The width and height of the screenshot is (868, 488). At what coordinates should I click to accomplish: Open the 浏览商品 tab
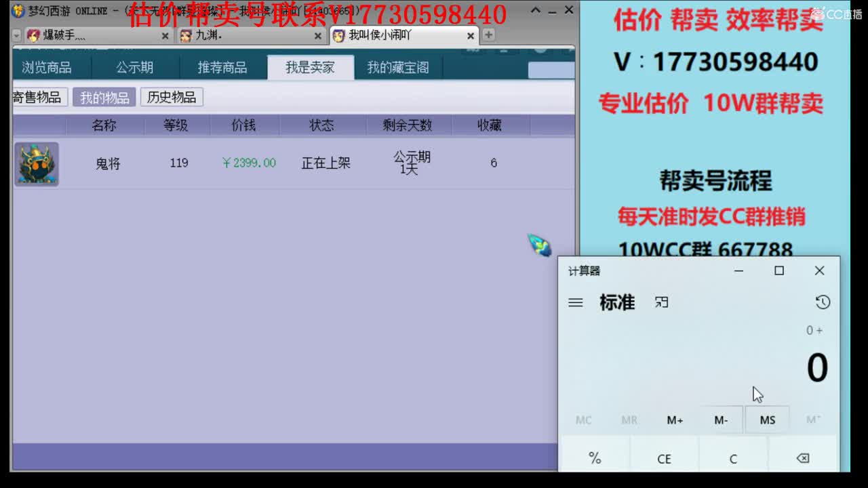[x=46, y=68]
